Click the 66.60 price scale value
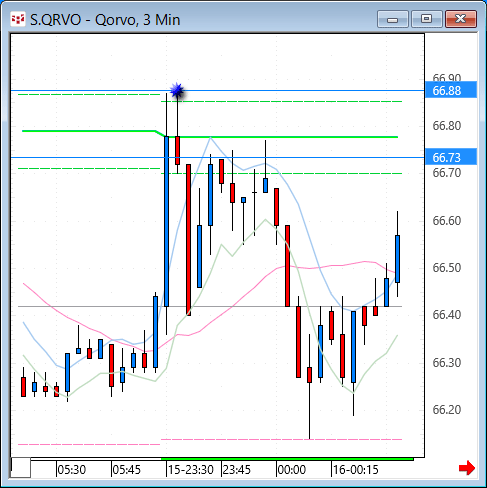This screenshot has height=488, width=487. pyautogui.click(x=447, y=220)
